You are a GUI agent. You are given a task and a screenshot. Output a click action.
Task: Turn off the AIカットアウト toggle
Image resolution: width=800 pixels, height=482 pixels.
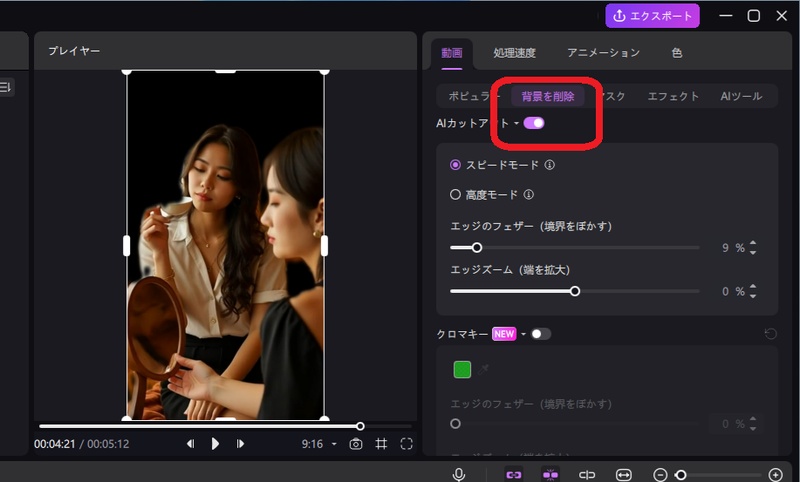pos(534,123)
